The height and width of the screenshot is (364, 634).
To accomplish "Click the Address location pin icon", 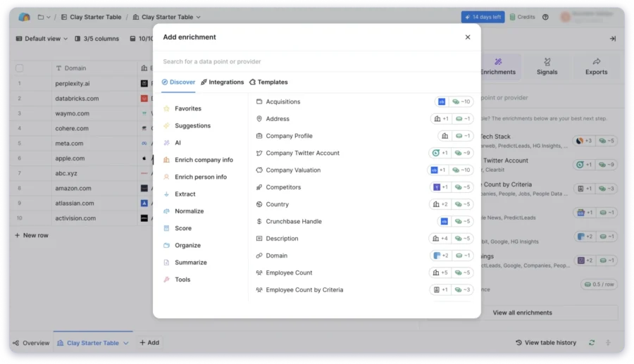I will click(259, 119).
